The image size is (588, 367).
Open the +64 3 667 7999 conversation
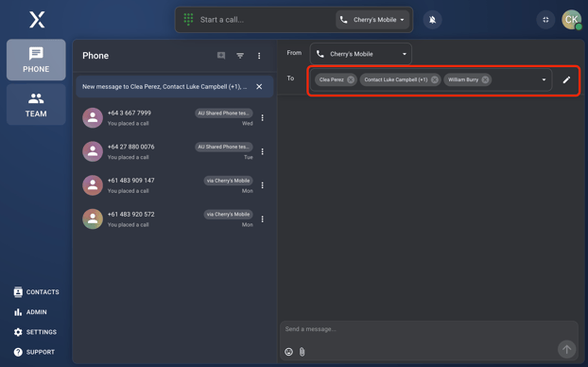175,118
